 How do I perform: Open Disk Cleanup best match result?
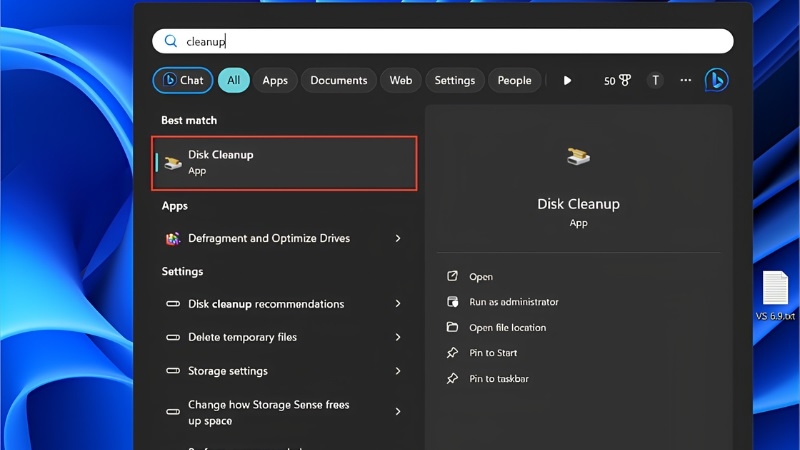[x=284, y=163]
